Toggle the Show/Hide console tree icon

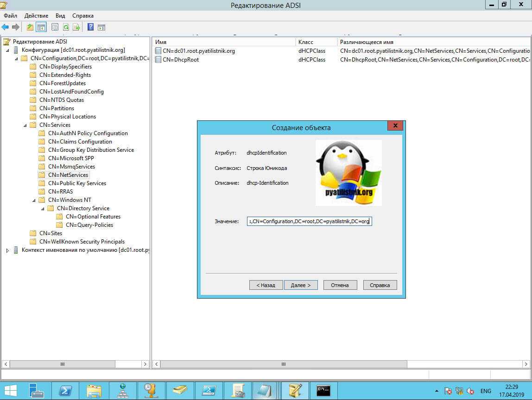coord(41,27)
